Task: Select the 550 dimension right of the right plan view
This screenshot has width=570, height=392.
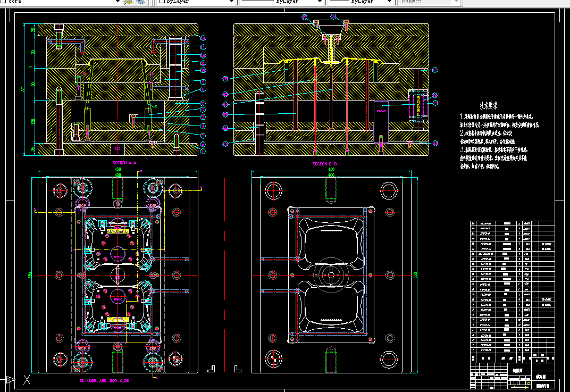Action: [415, 276]
